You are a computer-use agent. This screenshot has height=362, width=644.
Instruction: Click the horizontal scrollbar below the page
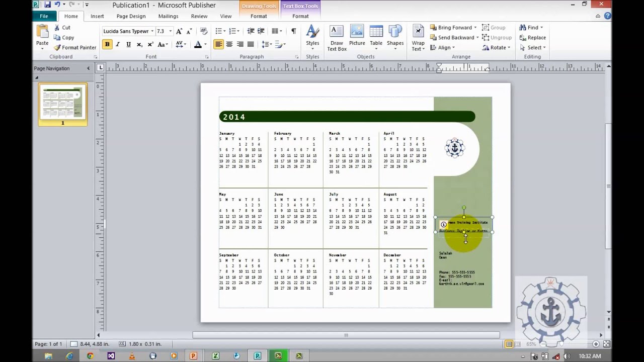346,335
